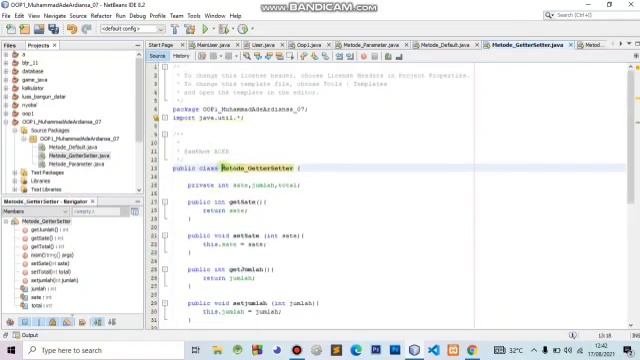
Task: Select Metode_Parameter.java in the Projects tree
Action: [76, 164]
